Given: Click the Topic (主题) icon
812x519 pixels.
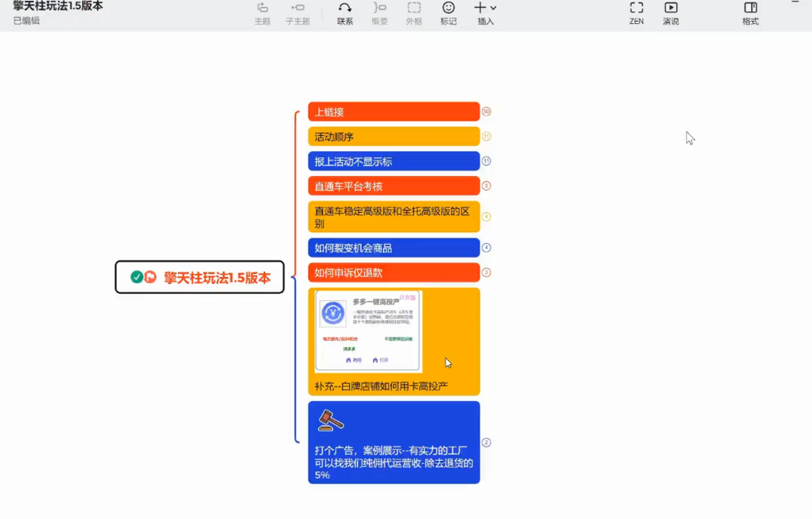Looking at the screenshot, I should tap(262, 14).
